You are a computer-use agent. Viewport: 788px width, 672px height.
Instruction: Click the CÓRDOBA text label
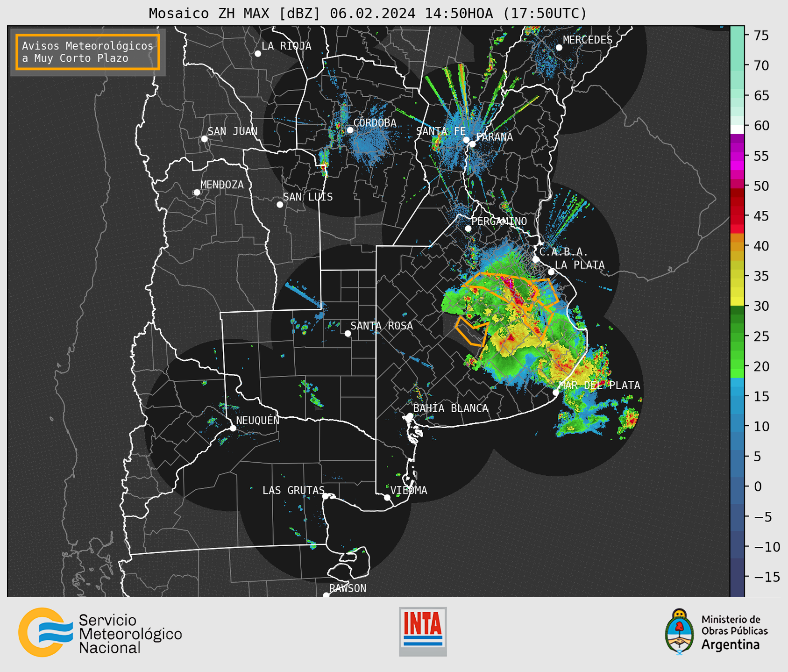click(375, 123)
